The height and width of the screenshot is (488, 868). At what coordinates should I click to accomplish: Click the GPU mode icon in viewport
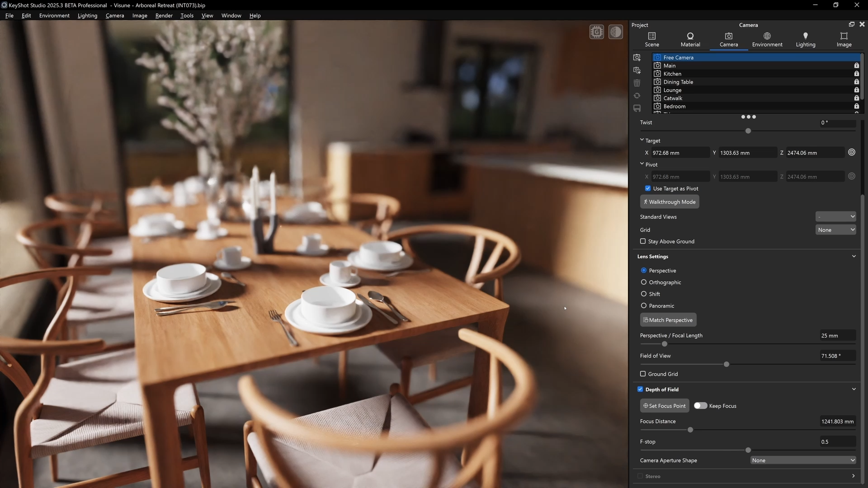(x=597, y=32)
